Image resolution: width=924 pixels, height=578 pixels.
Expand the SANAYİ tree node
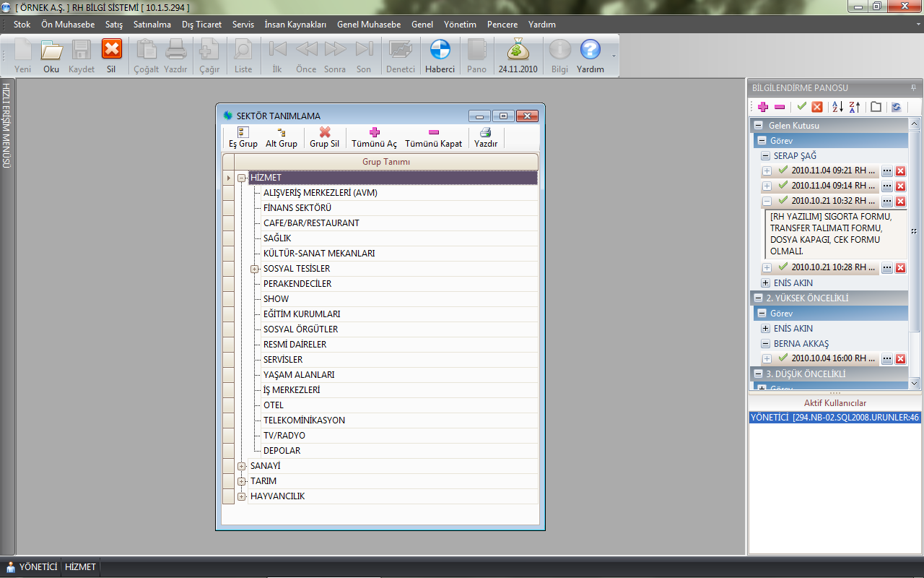point(242,466)
